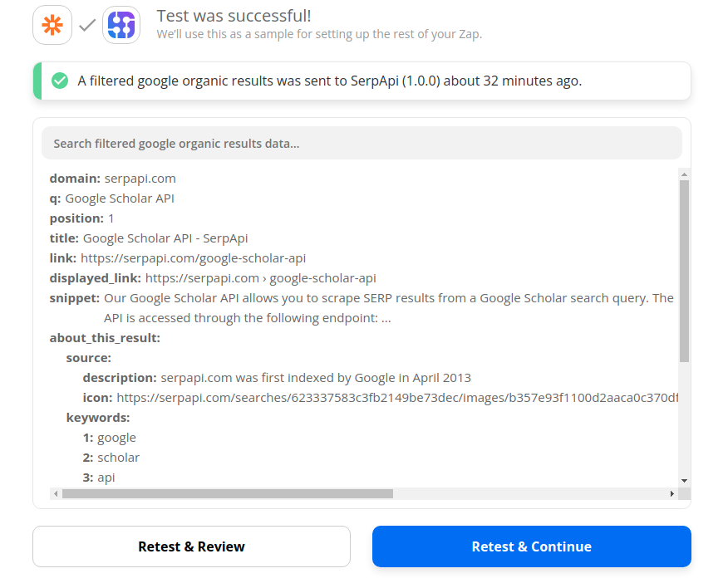Click the gray checkmark between app icons
728x588 pixels.
pos(86,24)
